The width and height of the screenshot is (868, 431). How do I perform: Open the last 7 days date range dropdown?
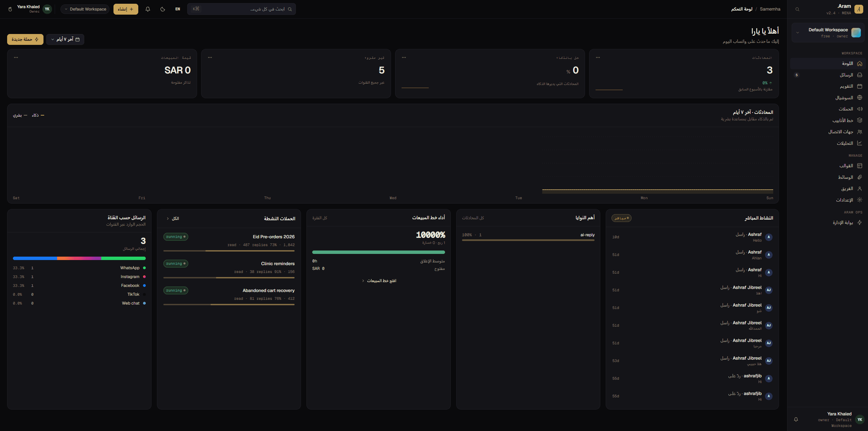65,39
